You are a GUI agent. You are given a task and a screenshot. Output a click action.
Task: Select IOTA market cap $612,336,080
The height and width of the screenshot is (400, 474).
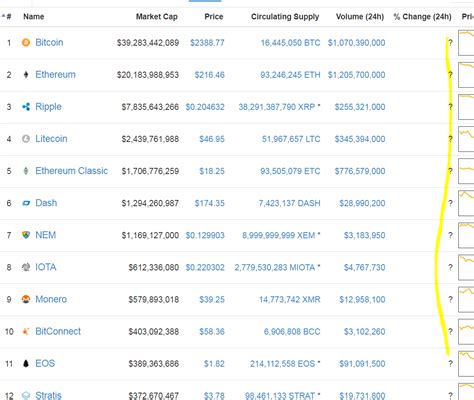click(154, 267)
